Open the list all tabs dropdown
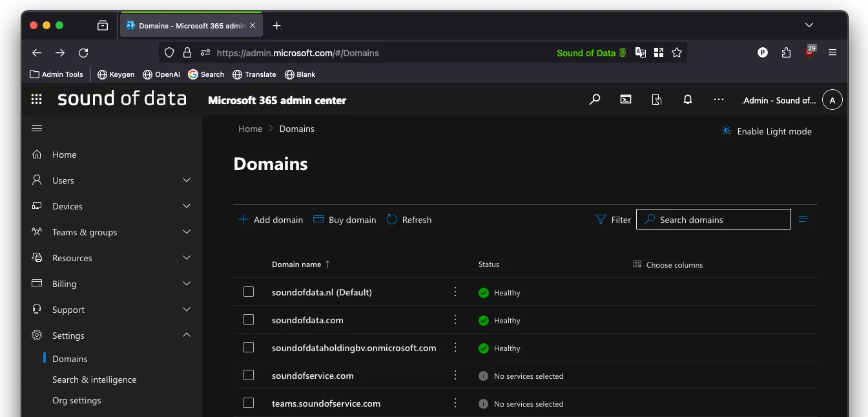The image size is (868, 417). 809,25
